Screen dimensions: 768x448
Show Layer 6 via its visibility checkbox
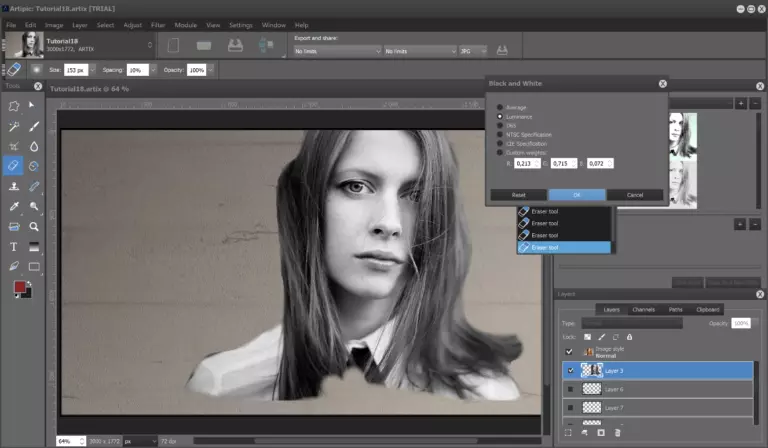[570, 389]
